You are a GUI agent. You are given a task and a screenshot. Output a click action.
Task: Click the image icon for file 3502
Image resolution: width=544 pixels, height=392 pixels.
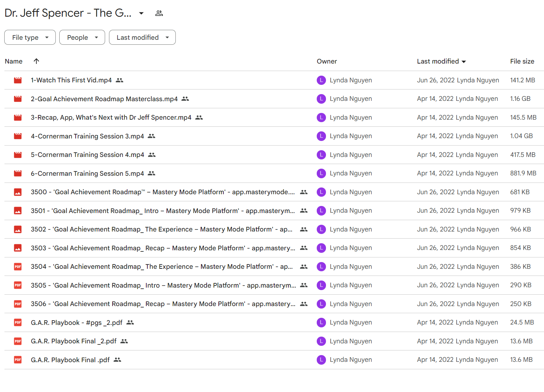(18, 229)
